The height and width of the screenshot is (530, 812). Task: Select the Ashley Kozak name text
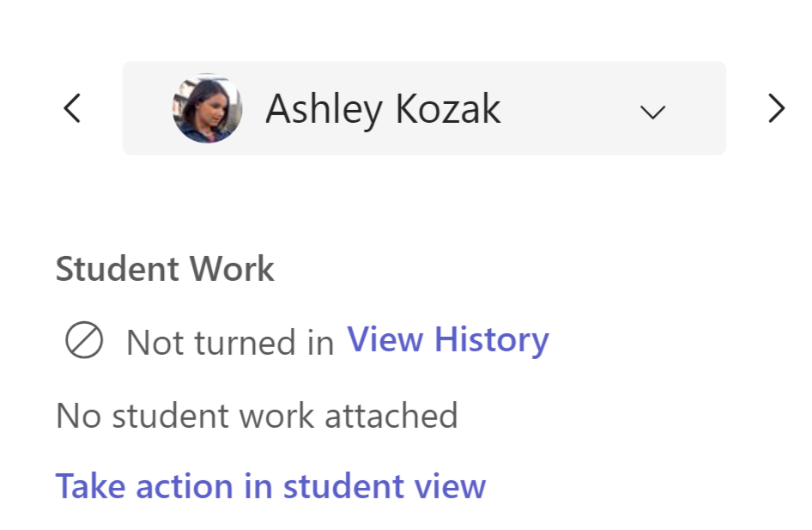pyautogui.click(x=383, y=109)
